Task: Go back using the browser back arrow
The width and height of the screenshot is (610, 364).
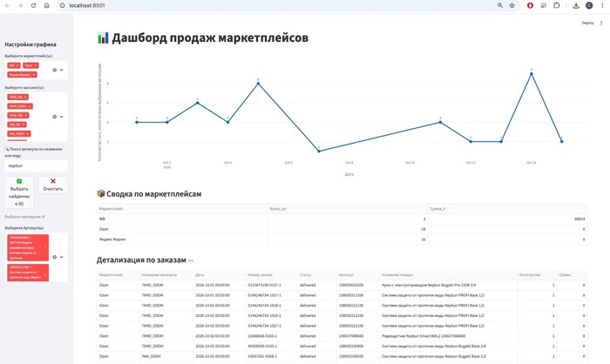Action: [x=7, y=5]
